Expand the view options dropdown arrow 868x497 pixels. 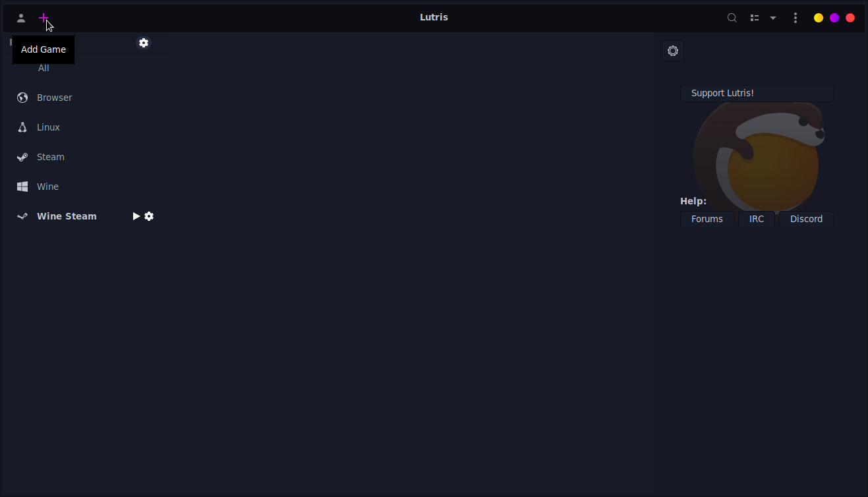tap(773, 18)
